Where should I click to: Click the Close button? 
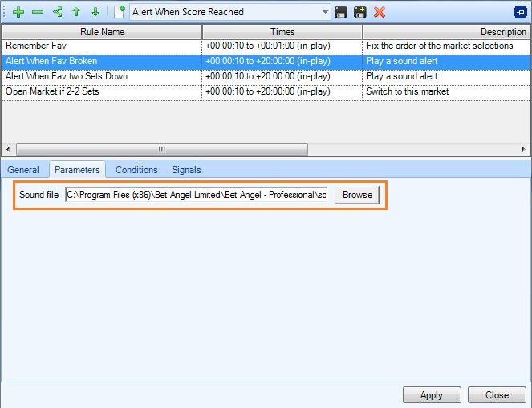pos(497,395)
